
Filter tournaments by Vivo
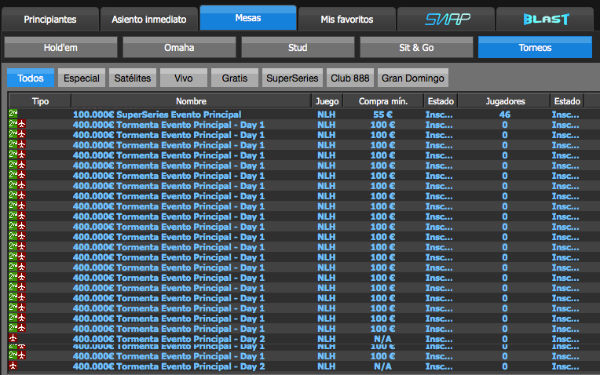click(183, 78)
